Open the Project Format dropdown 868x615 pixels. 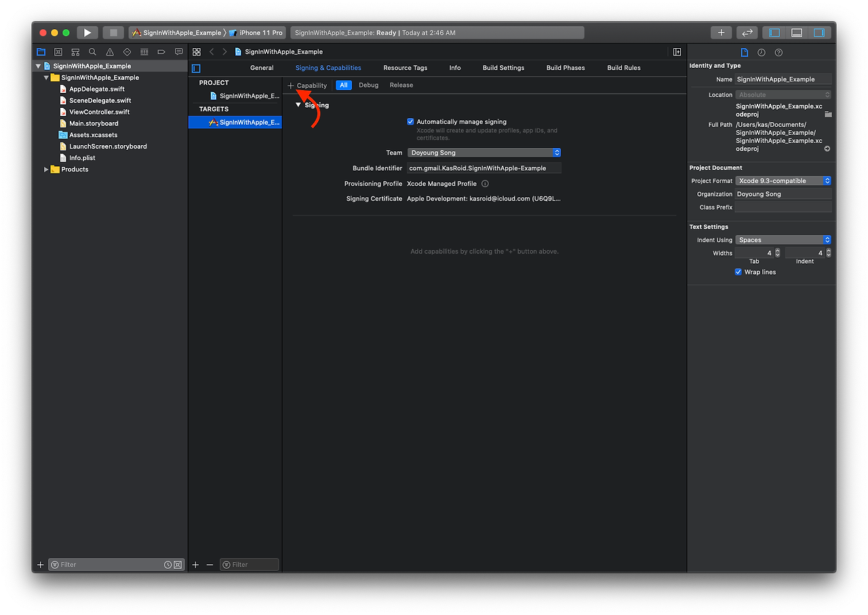[x=783, y=181]
